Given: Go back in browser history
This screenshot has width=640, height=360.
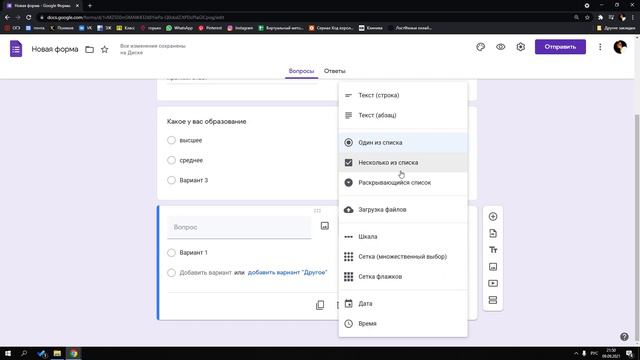Looking at the screenshot, I should coord(7,17).
